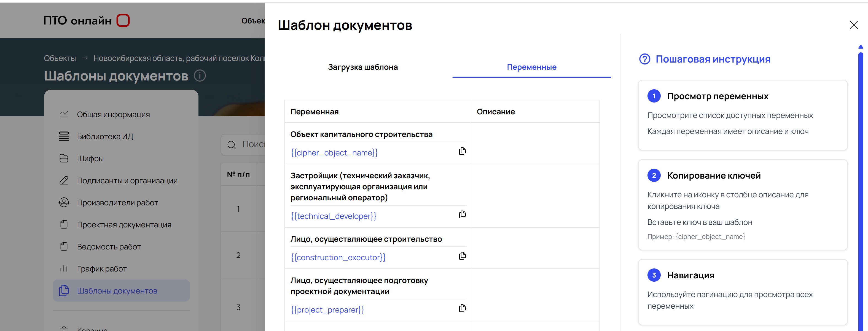Click the Объекты breadcrumb link
This screenshot has width=868, height=331.
pos(60,58)
